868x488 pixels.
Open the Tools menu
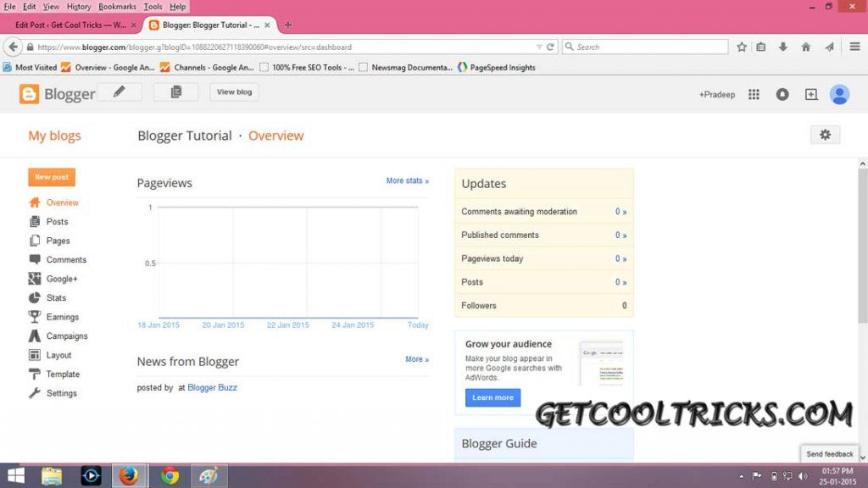153,7
